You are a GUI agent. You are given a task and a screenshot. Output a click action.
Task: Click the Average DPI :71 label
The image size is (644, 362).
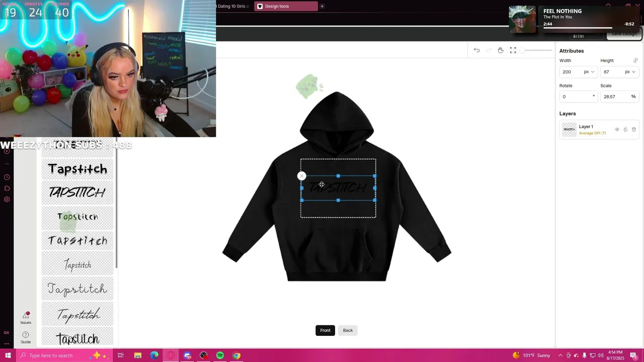(592, 133)
